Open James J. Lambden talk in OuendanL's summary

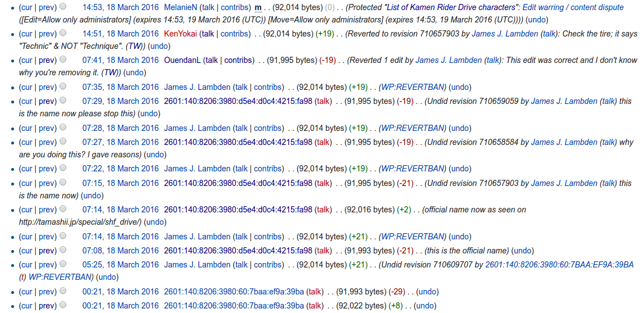(493, 61)
